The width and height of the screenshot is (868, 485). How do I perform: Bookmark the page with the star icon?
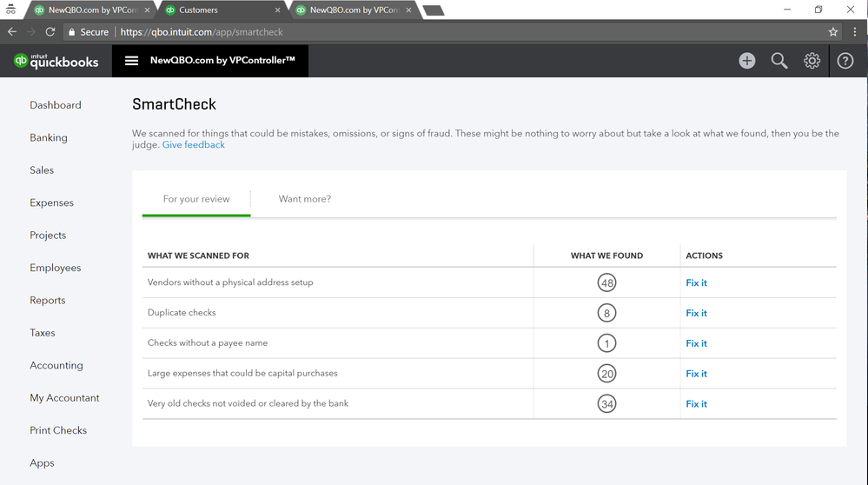(833, 32)
